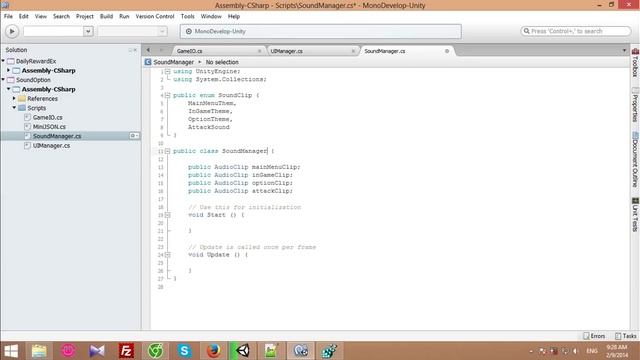
Task: Open the 'No selection' member breadcrumb
Action: tap(222, 62)
